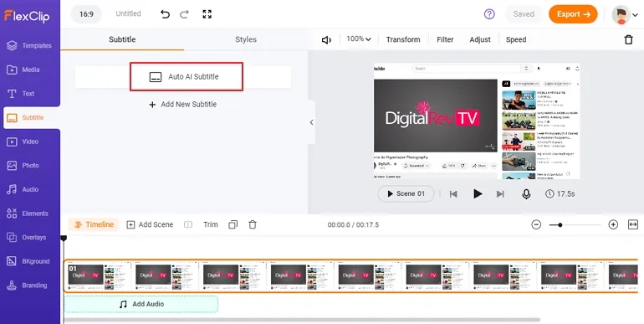Open the Speed options
This screenshot has width=644, height=324.
[516, 39]
